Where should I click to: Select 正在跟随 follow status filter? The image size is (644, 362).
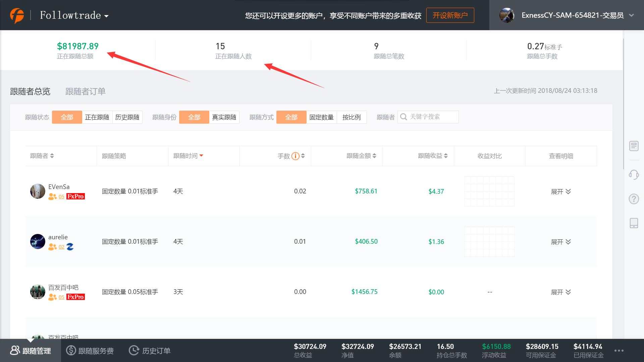pyautogui.click(x=97, y=117)
